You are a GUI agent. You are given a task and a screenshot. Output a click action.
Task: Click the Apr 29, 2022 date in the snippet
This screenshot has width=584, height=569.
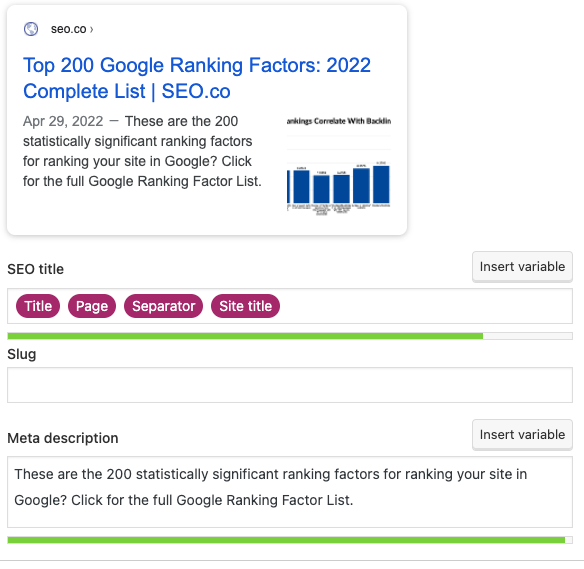63,121
